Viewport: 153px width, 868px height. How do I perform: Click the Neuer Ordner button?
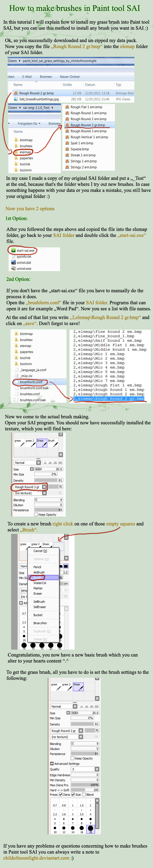(70, 76)
